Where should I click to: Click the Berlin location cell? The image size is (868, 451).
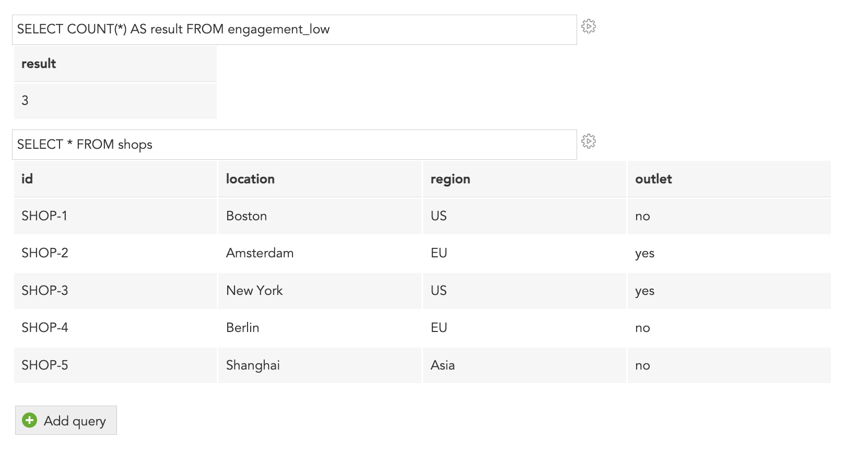point(320,328)
